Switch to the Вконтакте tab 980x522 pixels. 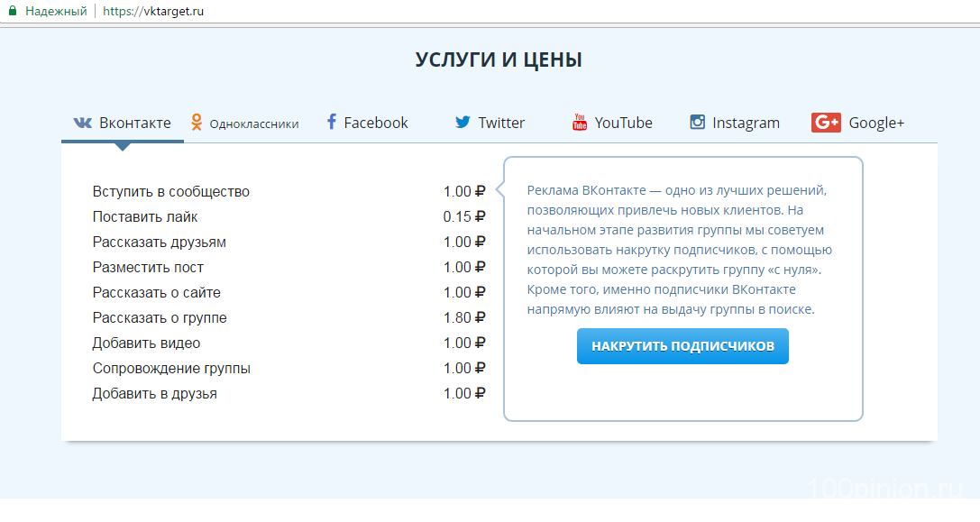(x=123, y=123)
